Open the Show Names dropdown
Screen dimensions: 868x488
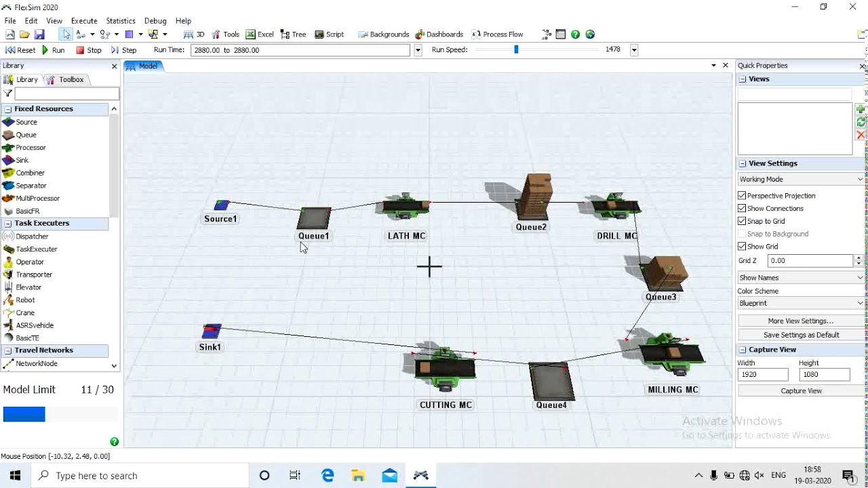pyautogui.click(x=801, y=278)
